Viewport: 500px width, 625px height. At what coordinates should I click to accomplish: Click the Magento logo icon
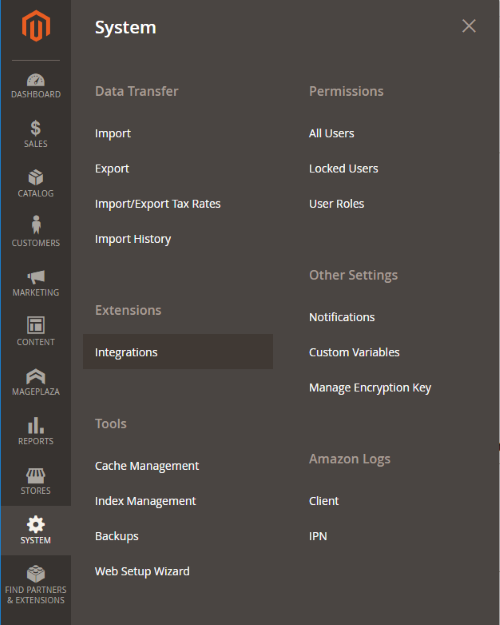36,26
